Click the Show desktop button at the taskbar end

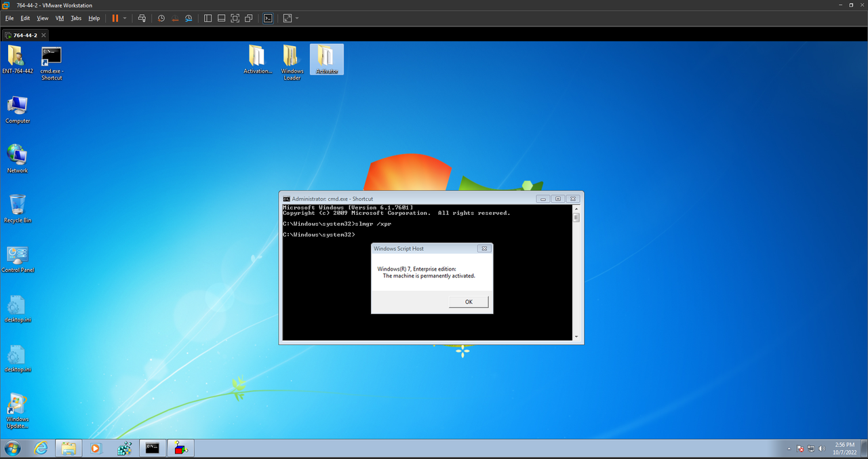coord(863,448)
